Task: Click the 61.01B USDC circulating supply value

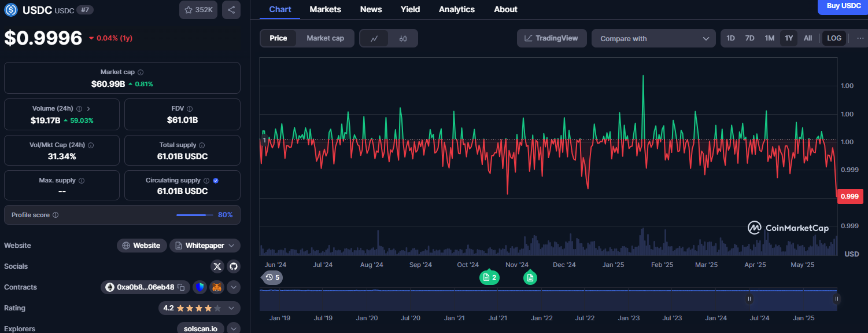Action: (x=183, y=191)
